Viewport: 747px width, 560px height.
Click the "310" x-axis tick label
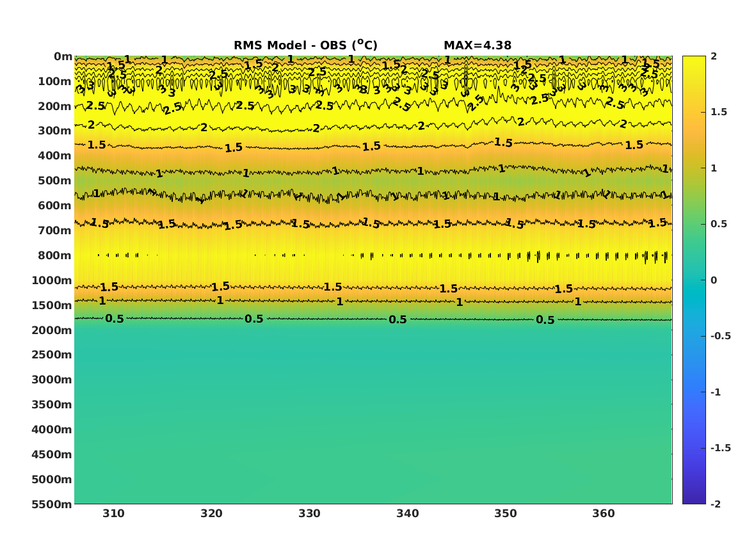click(113, 513)
